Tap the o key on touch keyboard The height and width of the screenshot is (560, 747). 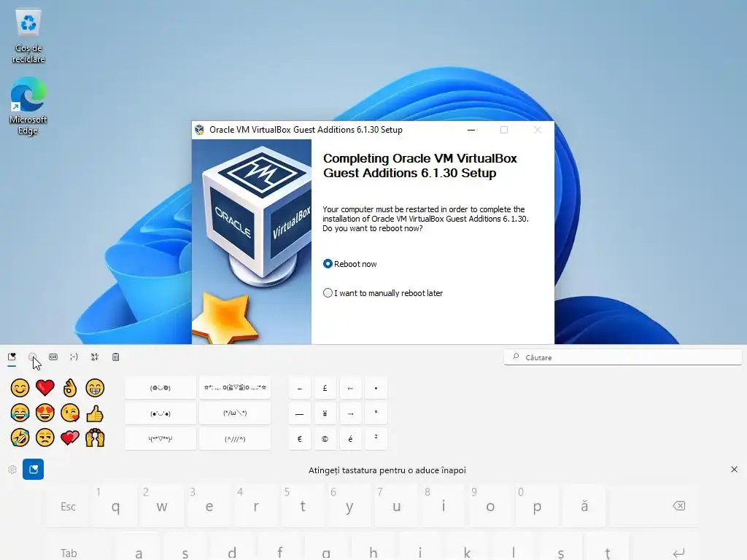tap(490, 506)
